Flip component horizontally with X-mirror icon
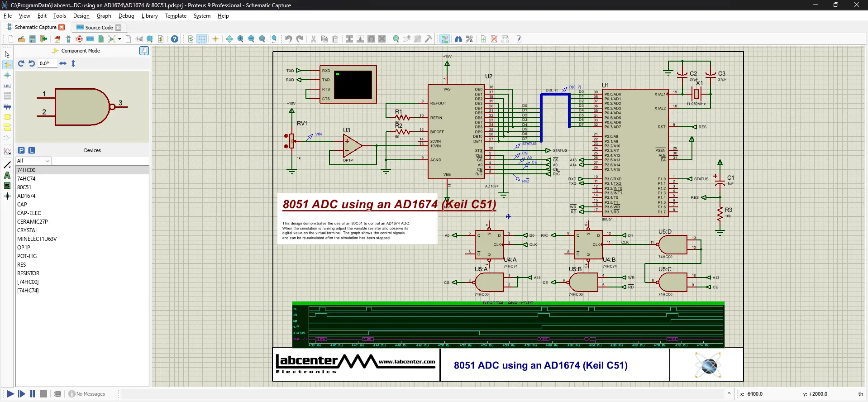The image size is (868, 402). click(63, 63)
